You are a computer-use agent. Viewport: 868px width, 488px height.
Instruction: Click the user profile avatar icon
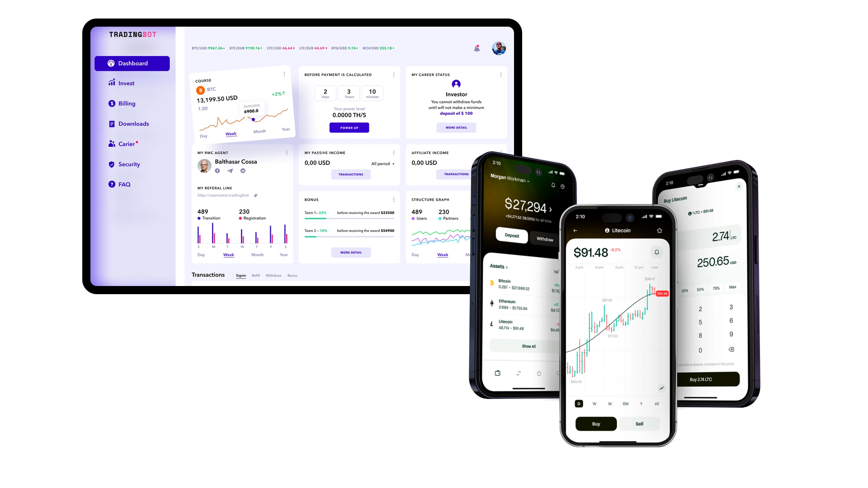point(499,48)
